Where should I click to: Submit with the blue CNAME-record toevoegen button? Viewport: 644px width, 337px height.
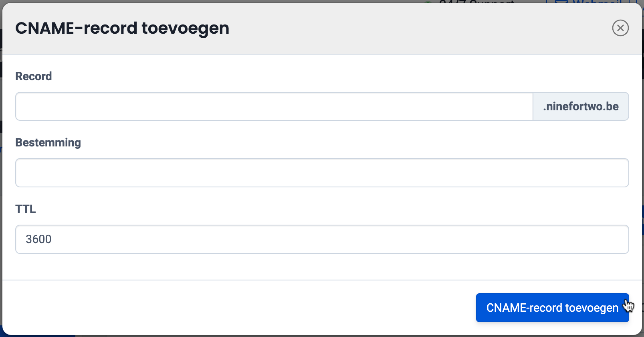click(552, 308)
